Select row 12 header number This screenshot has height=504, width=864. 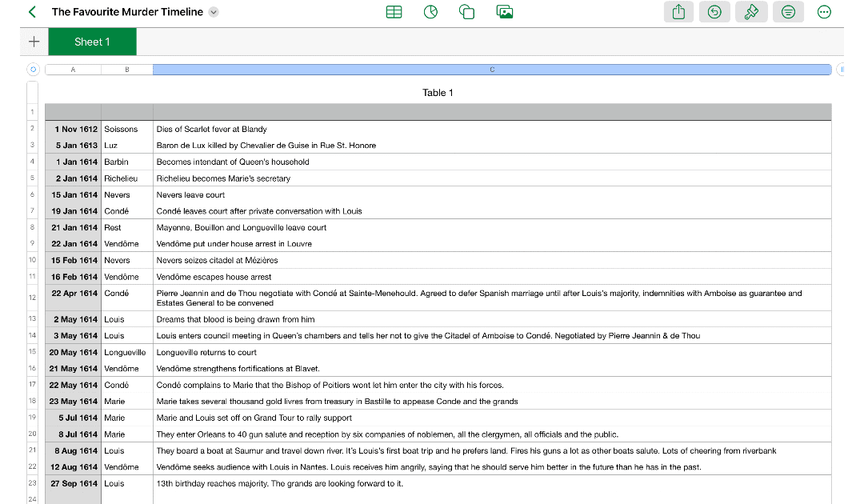(33, 298)
